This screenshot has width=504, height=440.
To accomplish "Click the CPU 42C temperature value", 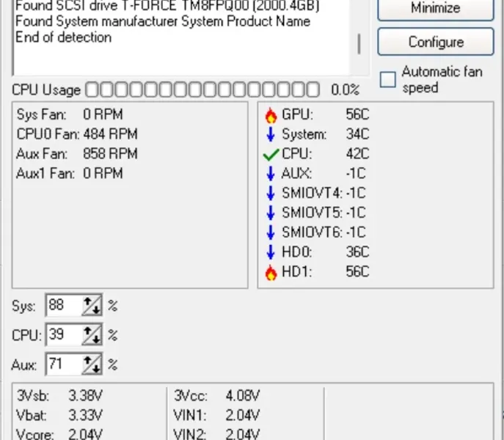I will [357, 153].
